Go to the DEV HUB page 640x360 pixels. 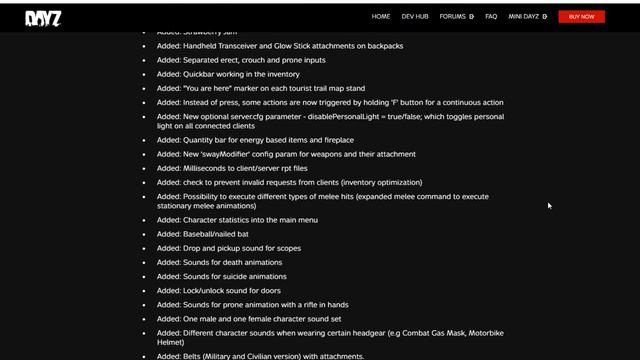(x=415, y=17)
